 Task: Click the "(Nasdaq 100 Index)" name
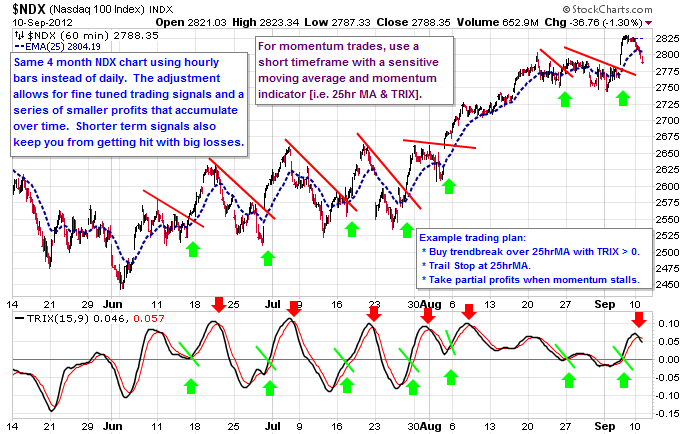point(97,9)
